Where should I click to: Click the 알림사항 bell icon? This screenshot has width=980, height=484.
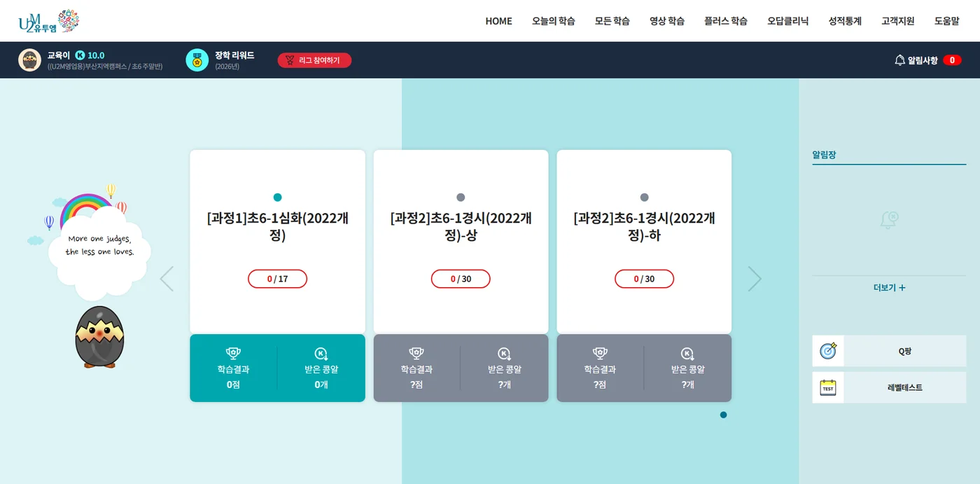[x=899, y=60]
